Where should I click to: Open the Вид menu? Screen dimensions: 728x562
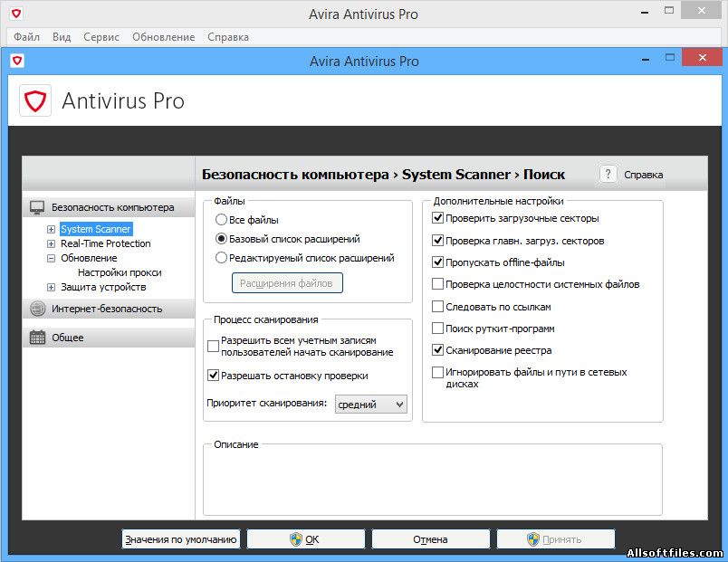(62, 37)
